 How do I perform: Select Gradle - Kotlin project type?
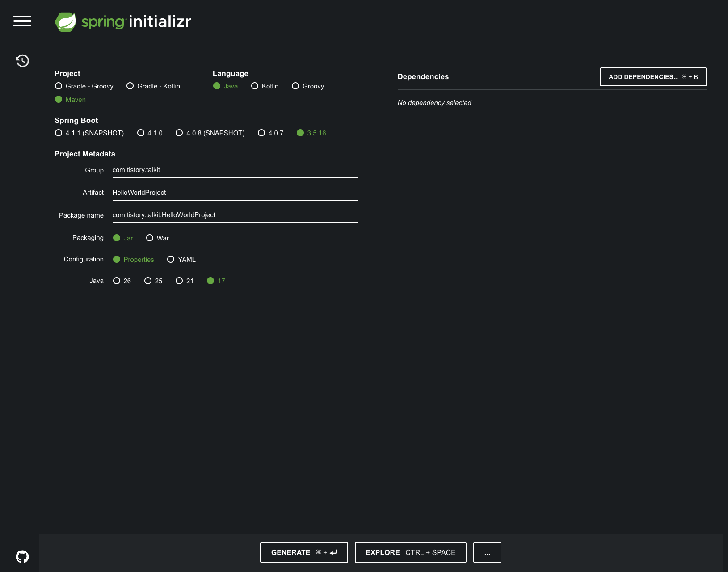[x=153, y=86]
